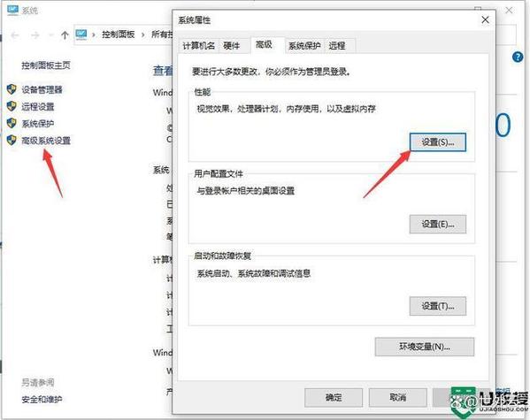Open Environment Variables 环境变量(N)...

click(x=425, y=347)
